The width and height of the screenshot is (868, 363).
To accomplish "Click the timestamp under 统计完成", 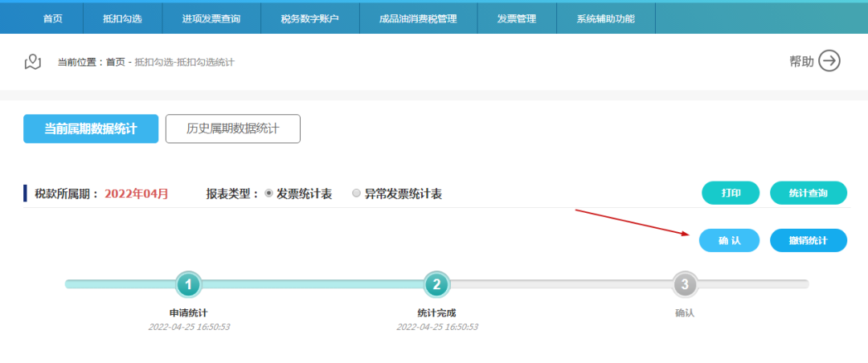I will click(x=437, y=327).
